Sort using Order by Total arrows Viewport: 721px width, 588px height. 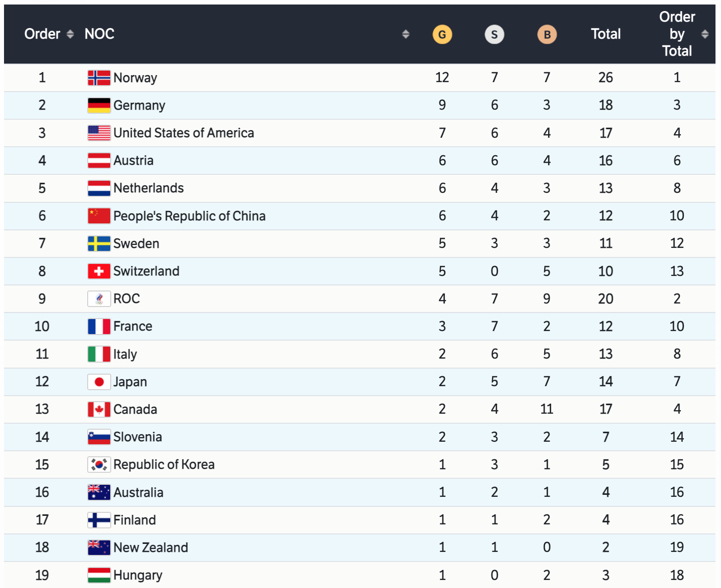(704, 34)
